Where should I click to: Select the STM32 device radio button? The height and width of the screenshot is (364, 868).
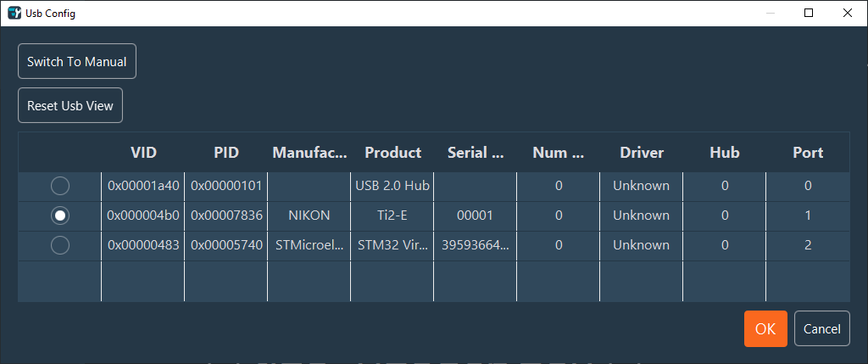tap(60, 245)
